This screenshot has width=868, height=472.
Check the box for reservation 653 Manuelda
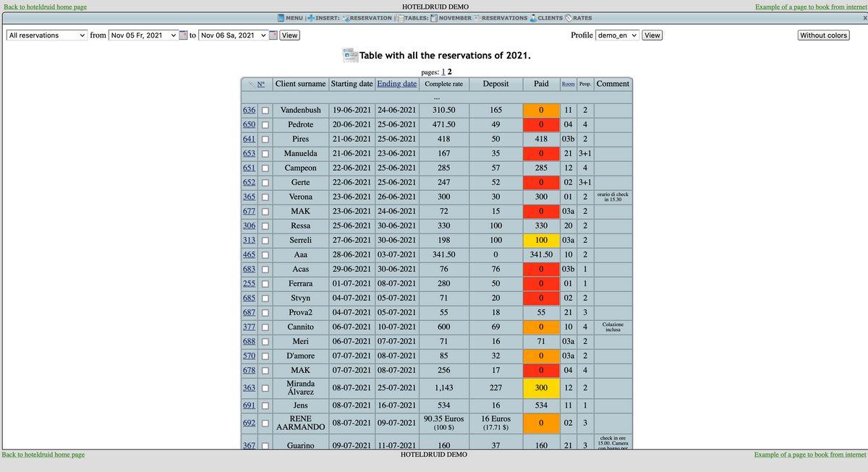tap(265, 153)
